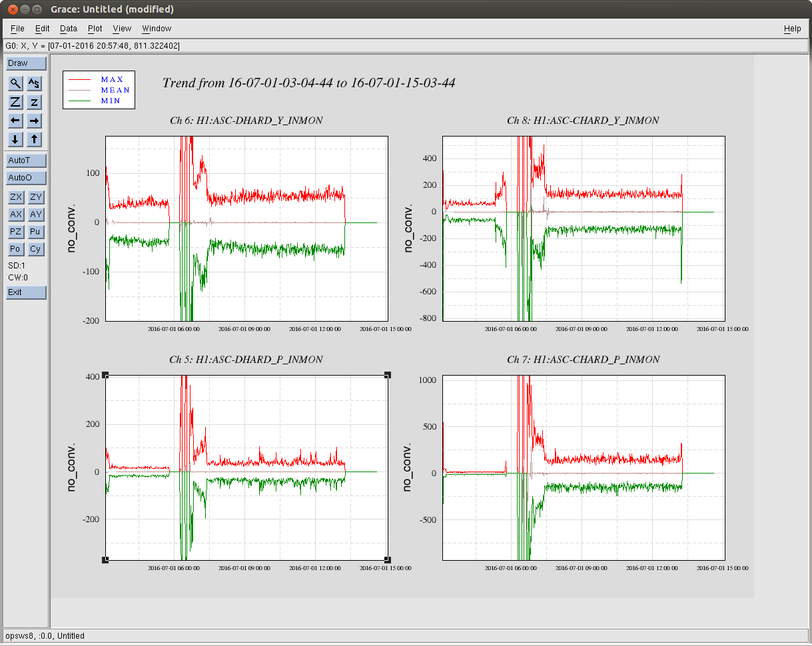Open the Help menu
This screenshot has width=812, height=646.
(793, 29)
